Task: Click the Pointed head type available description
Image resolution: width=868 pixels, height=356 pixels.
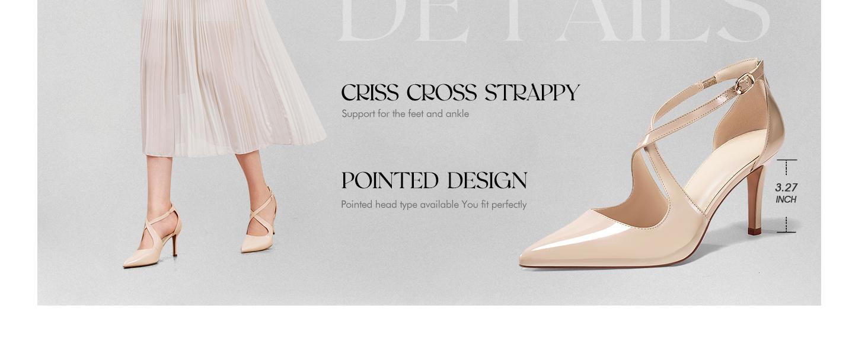Action: [x=433, y=205]
